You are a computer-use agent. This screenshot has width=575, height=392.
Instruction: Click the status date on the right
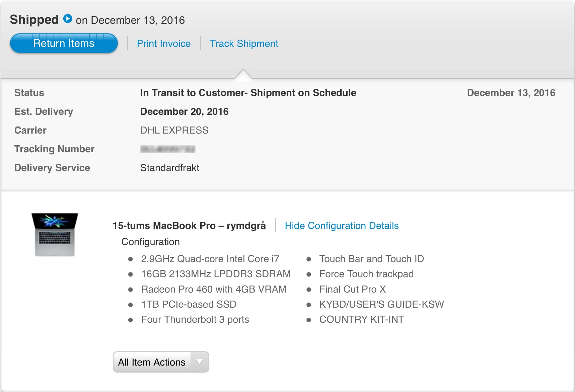coord(511,93)
